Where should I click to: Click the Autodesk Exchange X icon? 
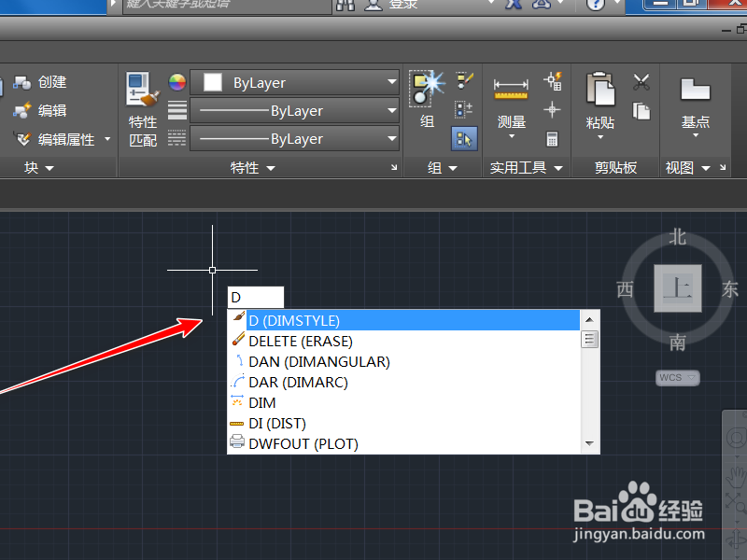pyautogui.click(x=514, y=4)
